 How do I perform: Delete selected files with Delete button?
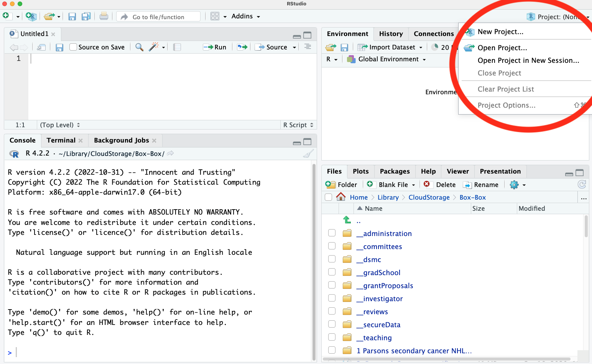pyautogui.click(x=440, y=185)
